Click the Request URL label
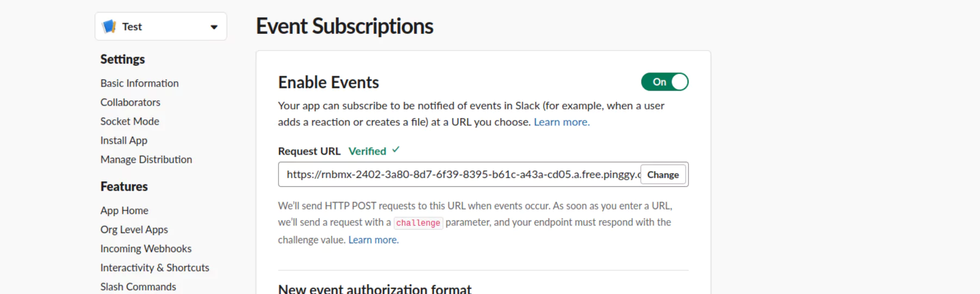The width and height of the screenshot is (980, 294). coord(309,151)
